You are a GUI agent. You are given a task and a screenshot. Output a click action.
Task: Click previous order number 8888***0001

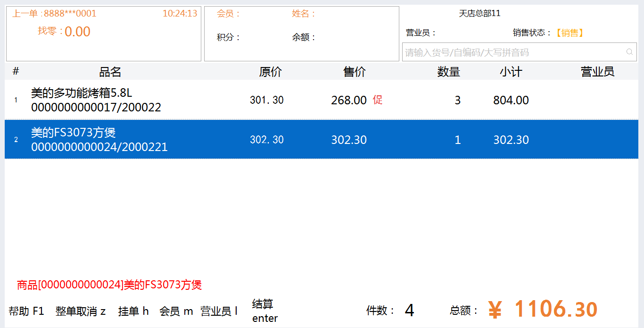tap(70, 13)
